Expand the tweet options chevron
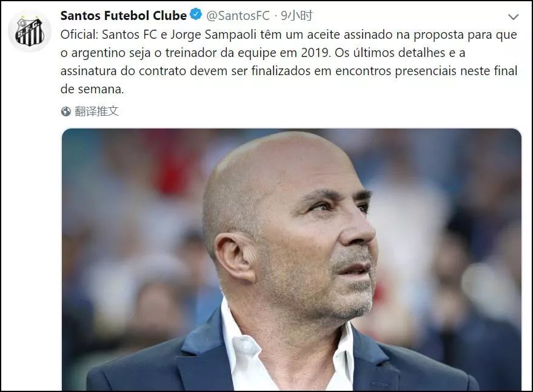 513,16
